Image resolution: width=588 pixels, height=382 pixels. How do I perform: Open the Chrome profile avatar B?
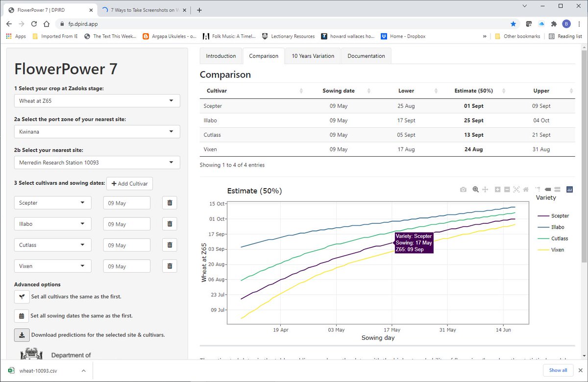click(x=566, y=24)
